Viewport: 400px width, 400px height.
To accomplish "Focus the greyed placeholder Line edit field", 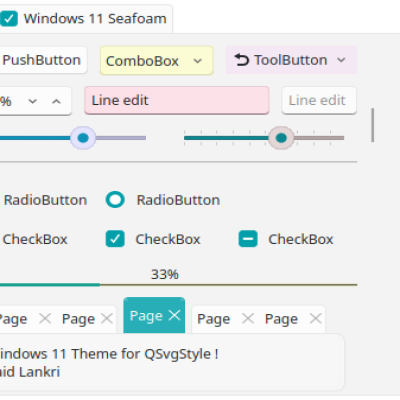I will pyautogui.click(x=319, y=100).
